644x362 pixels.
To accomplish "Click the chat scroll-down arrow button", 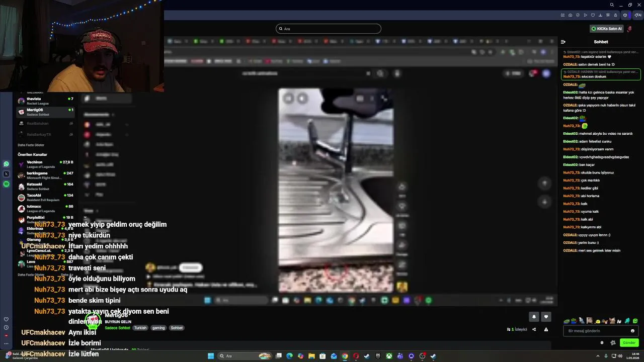I will pyautogui.click(x=545, y=202).
